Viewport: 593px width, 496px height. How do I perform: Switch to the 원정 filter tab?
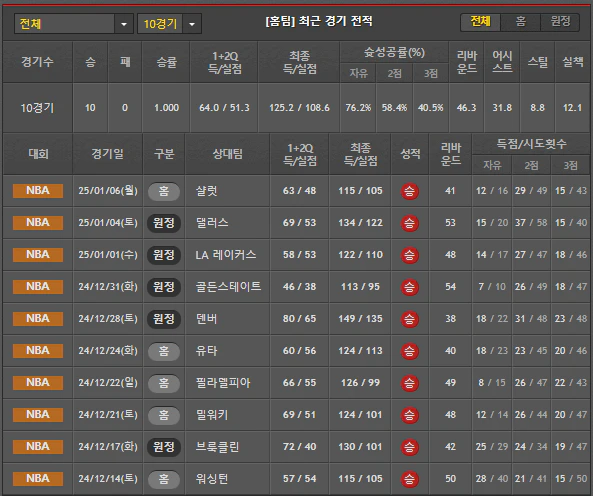560,22
